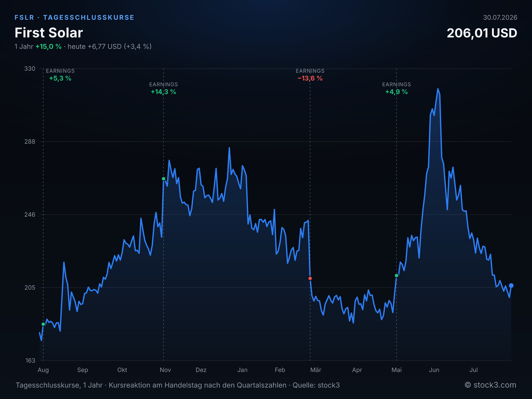This screenshot has height=399, width=532.
Task: Select the one-year change "+15,0 %"
Action: pos(49,47)
